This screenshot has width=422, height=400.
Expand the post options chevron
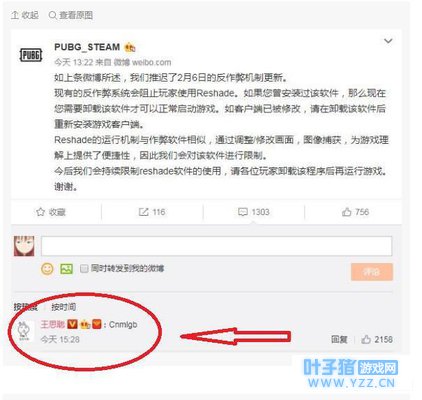[x=388, y=41]
